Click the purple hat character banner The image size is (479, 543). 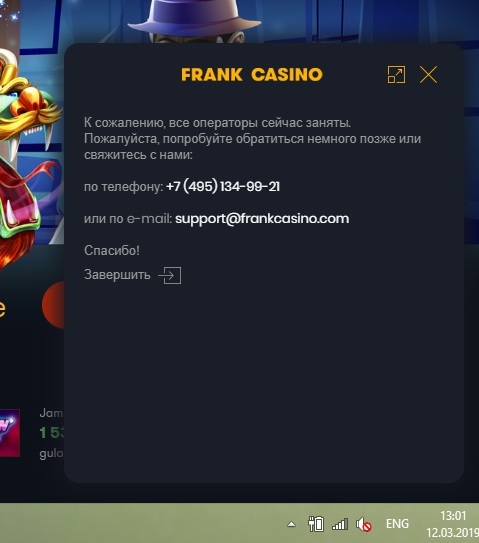tap(194, 21)
